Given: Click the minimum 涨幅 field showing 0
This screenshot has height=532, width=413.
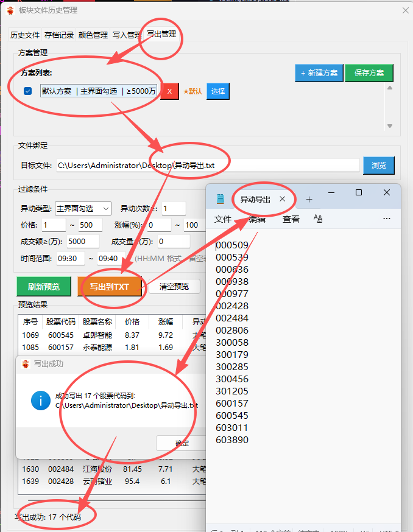Looking at the screenshot, I should point(159,225).
